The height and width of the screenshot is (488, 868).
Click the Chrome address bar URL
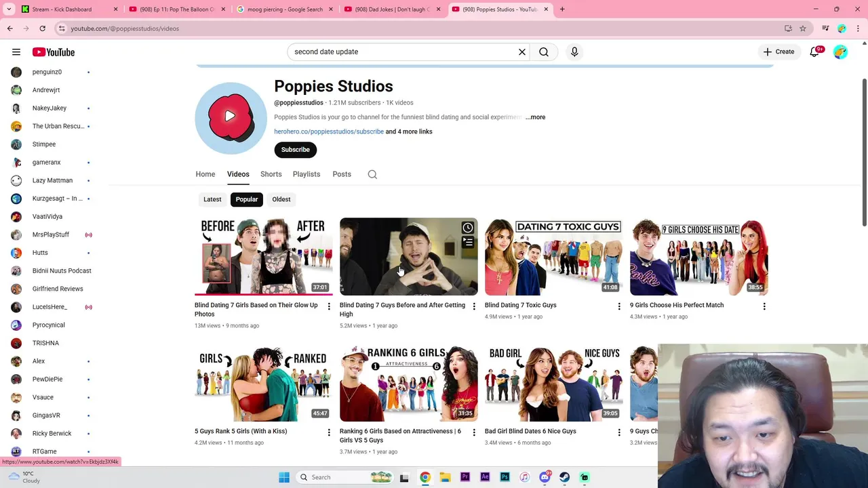[x=125, y=28]
